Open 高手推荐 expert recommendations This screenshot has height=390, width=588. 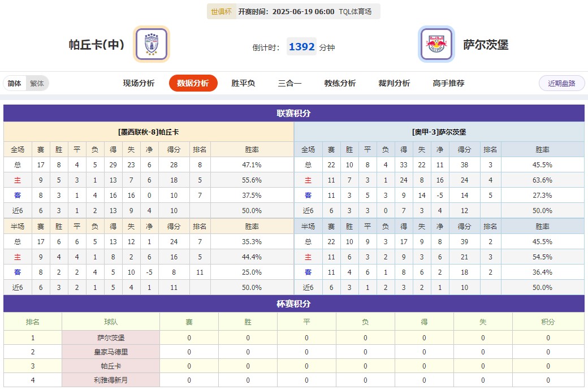tap(447, 83)
